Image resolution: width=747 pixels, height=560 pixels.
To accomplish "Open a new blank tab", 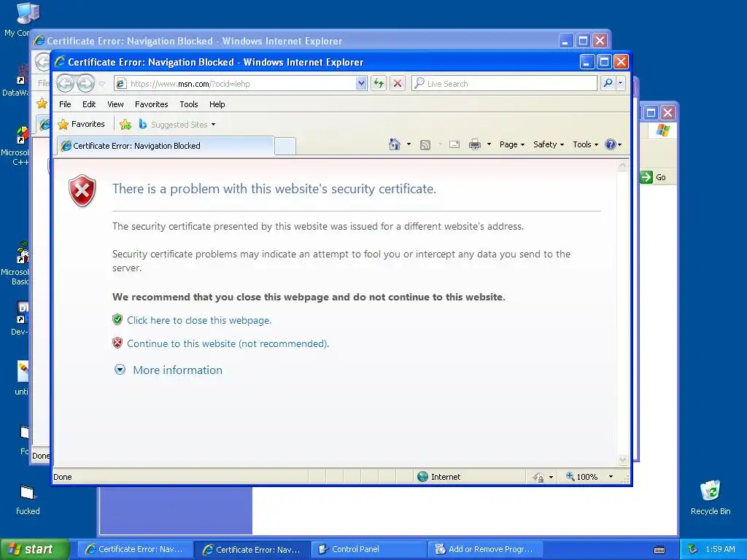I will 285,146.
